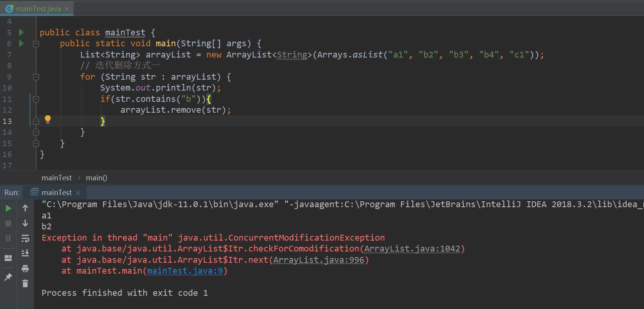Click line number 13 in the gutter
This screenshot has width=644, height=309.
pyautogui.click(x=7, y=121)
